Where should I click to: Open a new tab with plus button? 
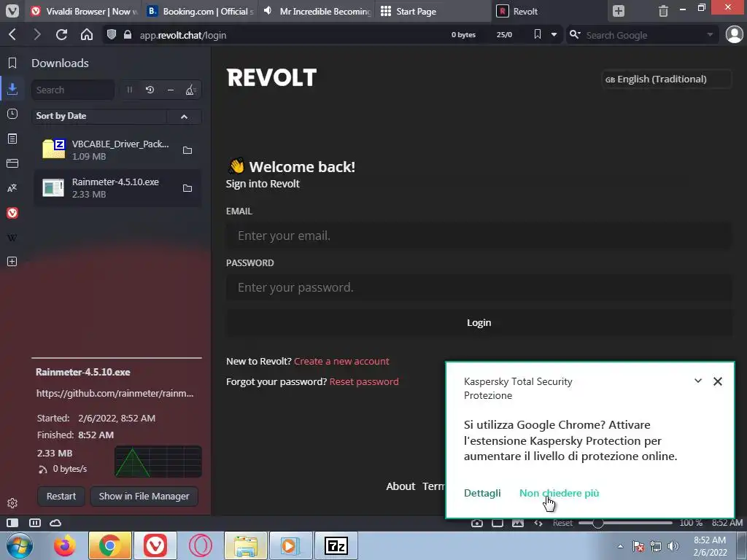[619, 11]
